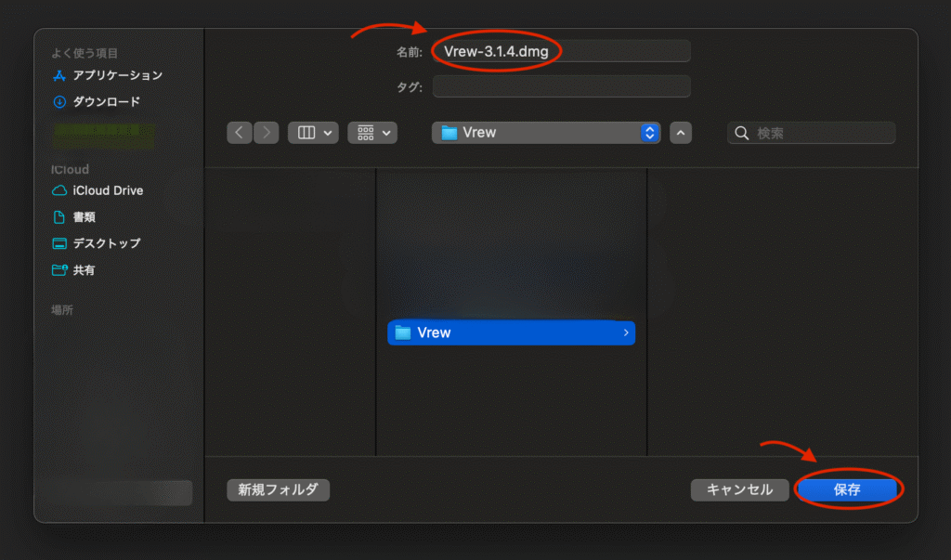
Task: Save the file with 保存 button
Action: 847,489
